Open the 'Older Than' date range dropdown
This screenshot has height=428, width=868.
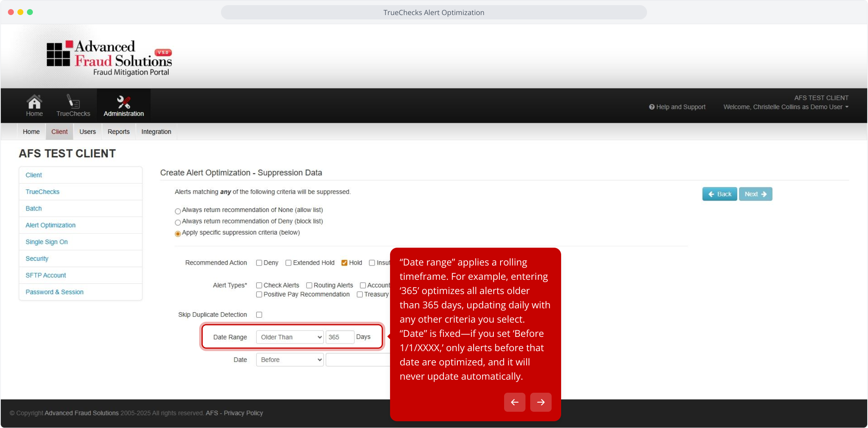click(x=290, y=337)
